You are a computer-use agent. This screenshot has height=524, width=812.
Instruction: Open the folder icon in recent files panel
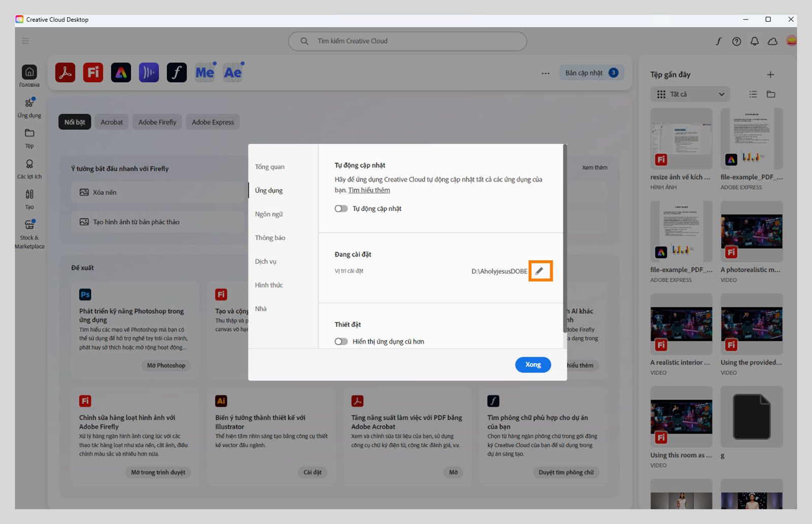point(771,94)
